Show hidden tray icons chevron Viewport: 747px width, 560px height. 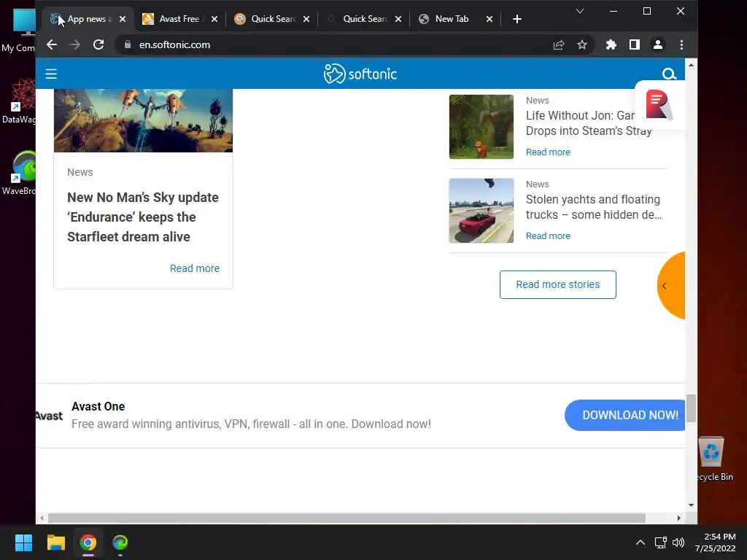[x=640, y=542]
